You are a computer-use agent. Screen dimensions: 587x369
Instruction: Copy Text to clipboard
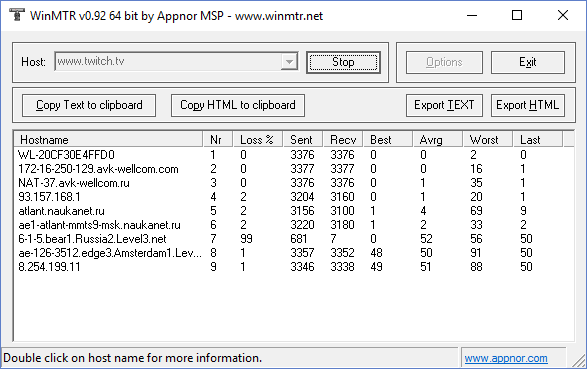89,105
